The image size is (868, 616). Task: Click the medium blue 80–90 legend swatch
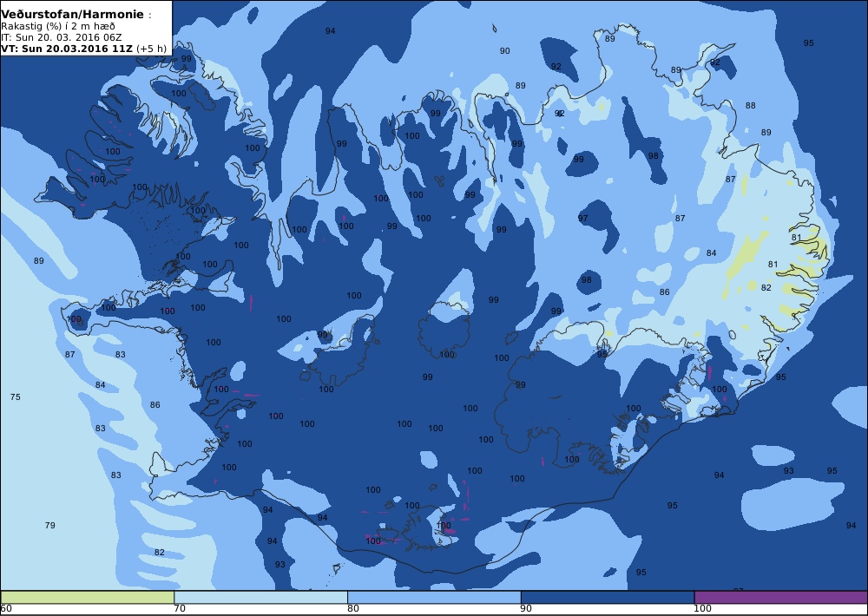pyautogui.click(x=434, y=597)
